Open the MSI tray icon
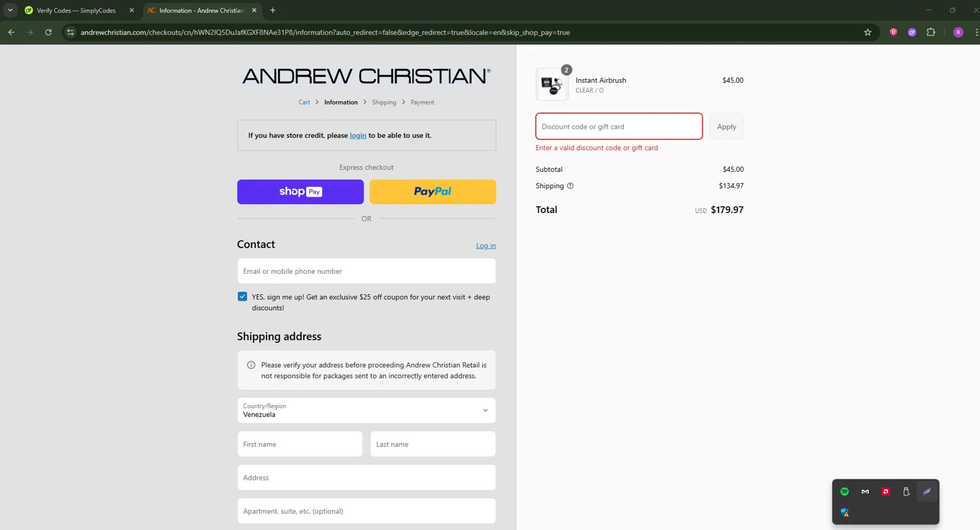The height and width of the screenshot is (530, 980). [x=865, y=491]
